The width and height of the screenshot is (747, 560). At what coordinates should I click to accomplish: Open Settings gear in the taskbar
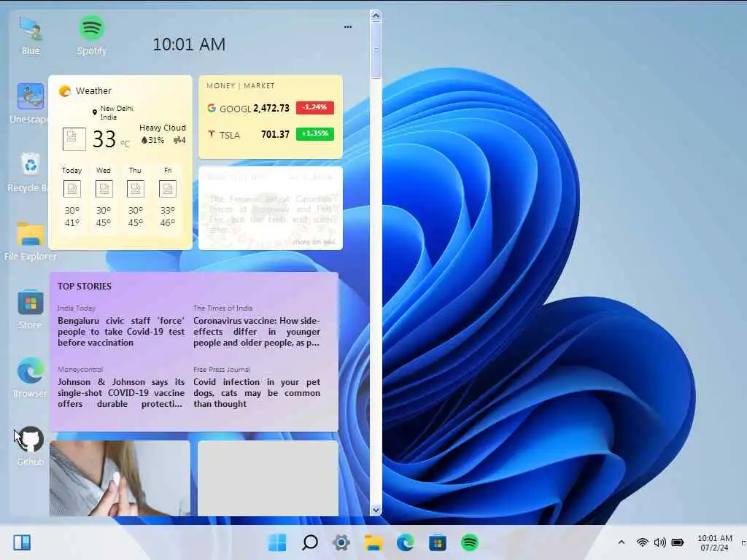[x=341, y=542]
